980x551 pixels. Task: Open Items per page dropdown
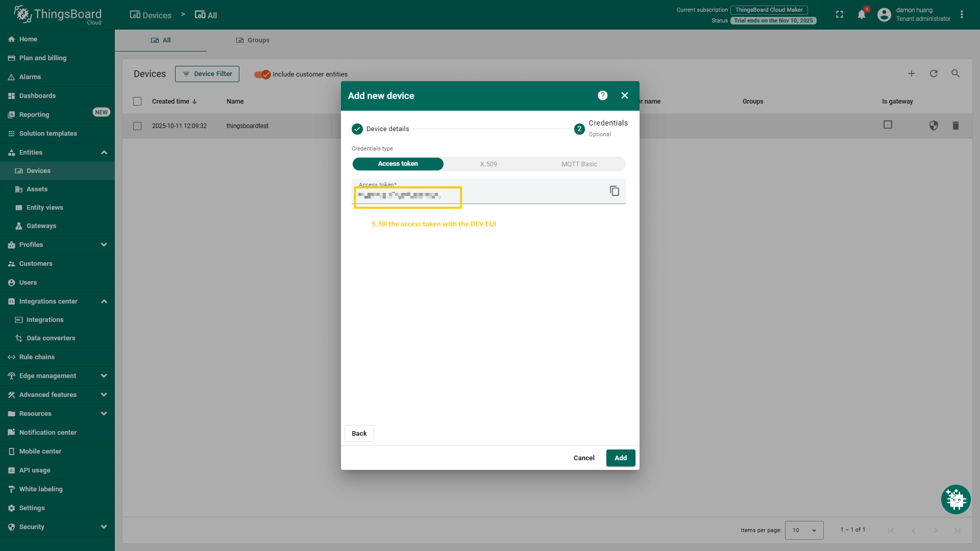804,530
